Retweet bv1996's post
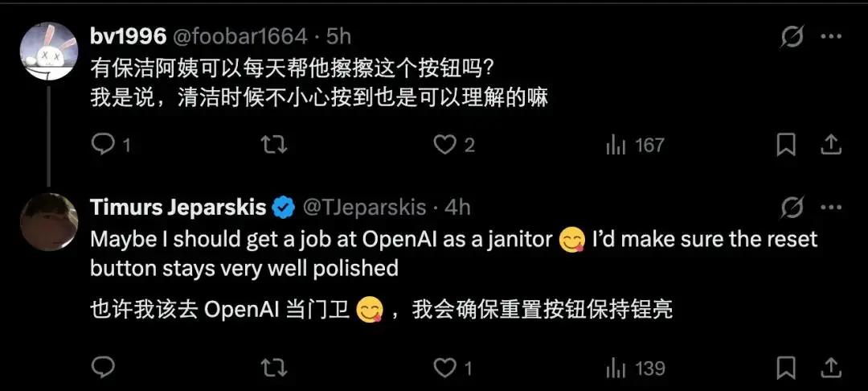Image resolution: width=868 pixels, height=391 pixels. 273,145
